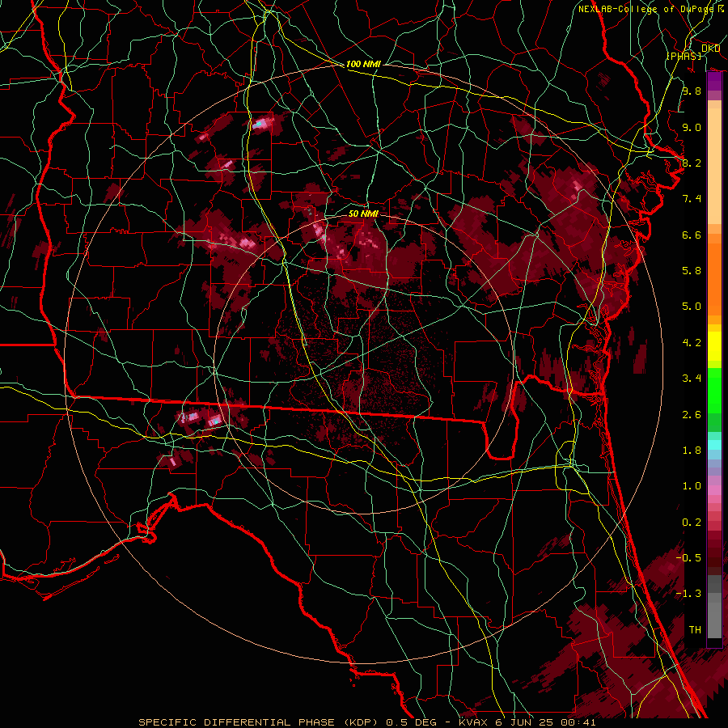Click the 9.0 scale value
Screen dimensions: 728x728
point(692,127)
